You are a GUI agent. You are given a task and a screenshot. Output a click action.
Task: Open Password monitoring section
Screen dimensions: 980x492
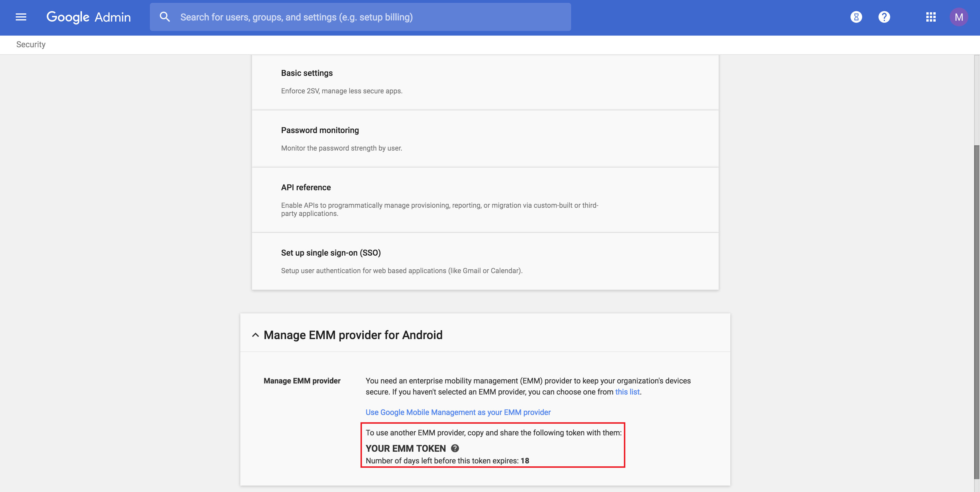(320, 130)
